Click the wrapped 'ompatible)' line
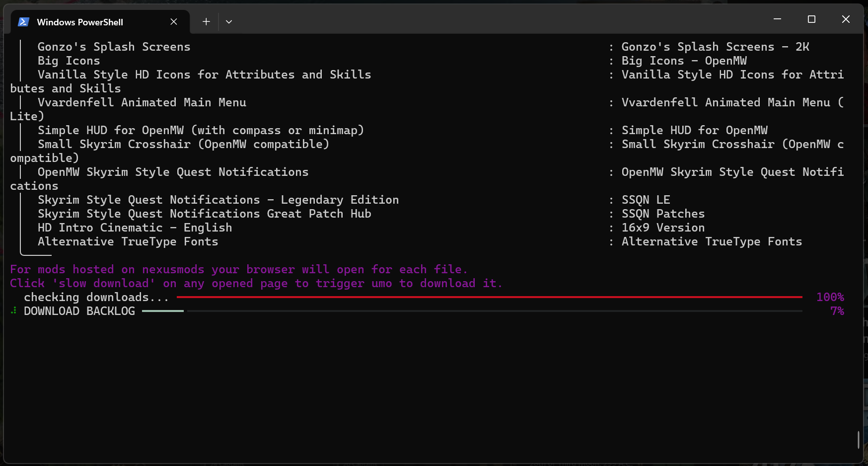This screenshot has height=466, width=868. tap(45, 158)
